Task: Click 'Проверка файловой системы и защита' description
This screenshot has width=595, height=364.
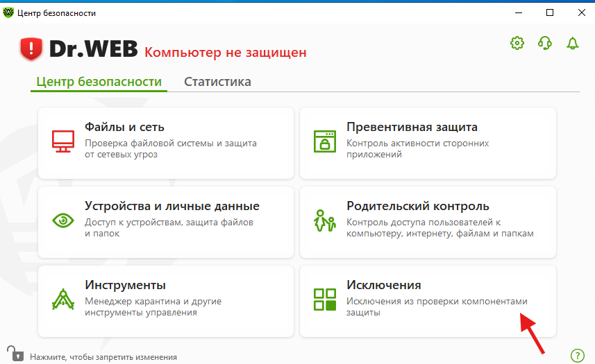Action: click(x=171, y=144)
